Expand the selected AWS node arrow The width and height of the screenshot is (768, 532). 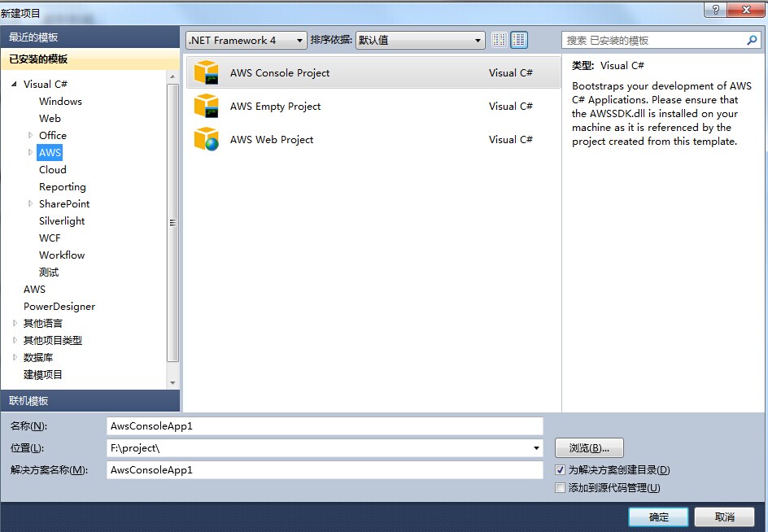[30, 152]
